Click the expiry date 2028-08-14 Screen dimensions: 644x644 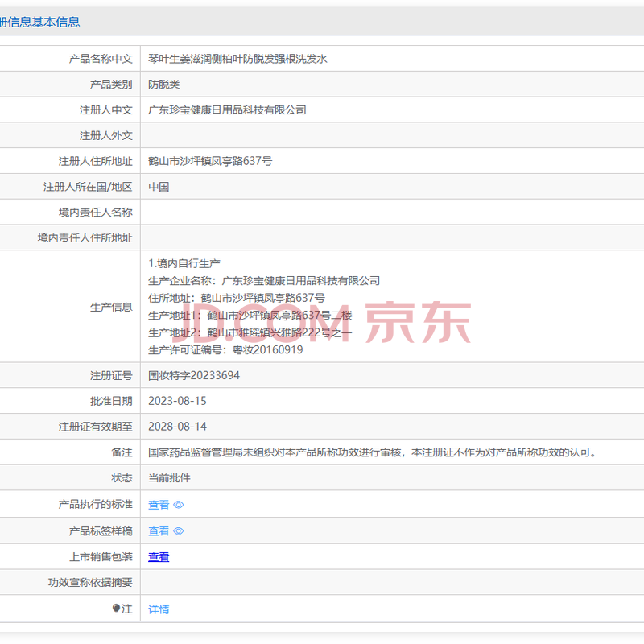pyautogui.click(x=177, y=427)
